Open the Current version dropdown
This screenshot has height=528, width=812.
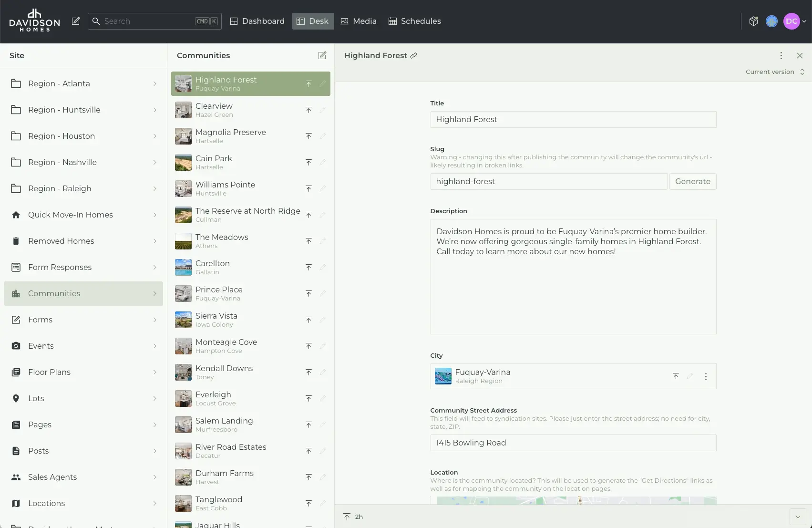tap(775, 72)
